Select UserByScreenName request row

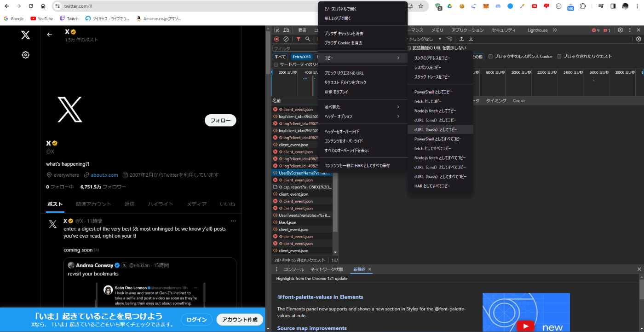(302, 173)
